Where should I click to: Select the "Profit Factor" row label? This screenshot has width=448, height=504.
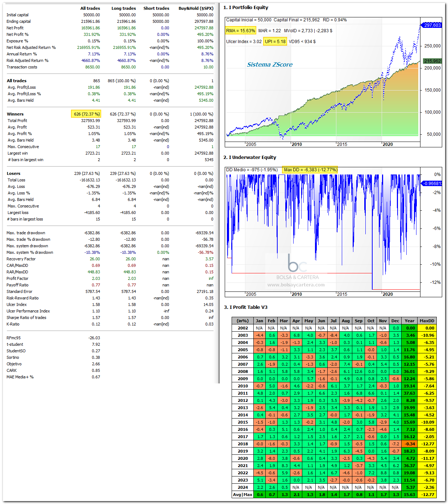pos(17,278)
